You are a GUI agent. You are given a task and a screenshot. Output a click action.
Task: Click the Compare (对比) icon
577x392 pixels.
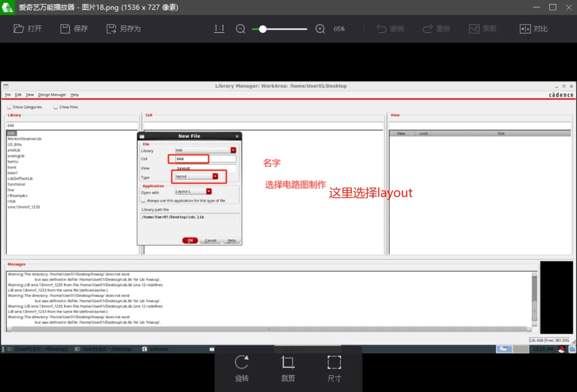(x=525, y=29)
